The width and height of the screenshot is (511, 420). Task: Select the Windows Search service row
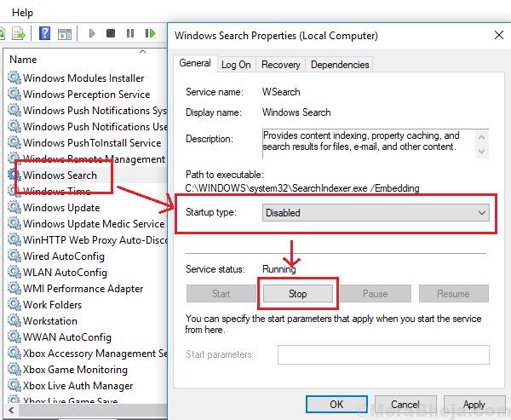(87, 175)
